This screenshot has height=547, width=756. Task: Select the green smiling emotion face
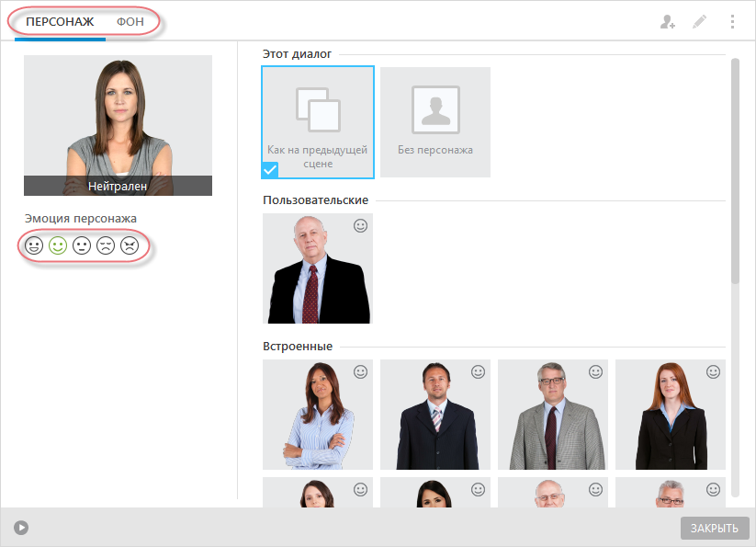tap(58, 245)
